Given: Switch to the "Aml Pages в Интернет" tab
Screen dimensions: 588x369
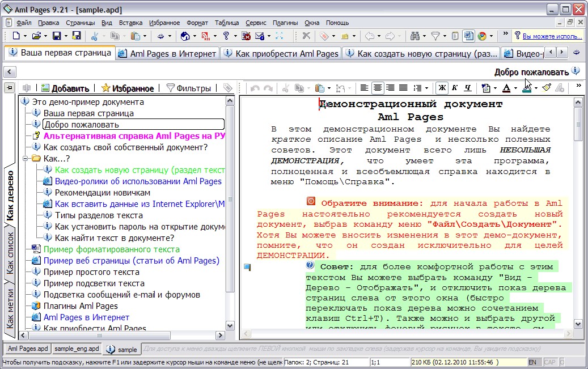Looking at the screenshot, I should [167, 54].
